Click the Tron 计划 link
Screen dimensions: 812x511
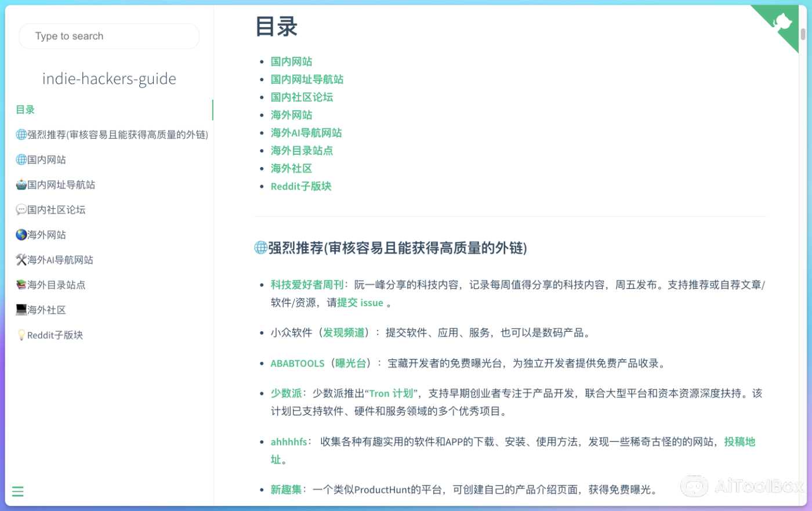tap(391, 393)
